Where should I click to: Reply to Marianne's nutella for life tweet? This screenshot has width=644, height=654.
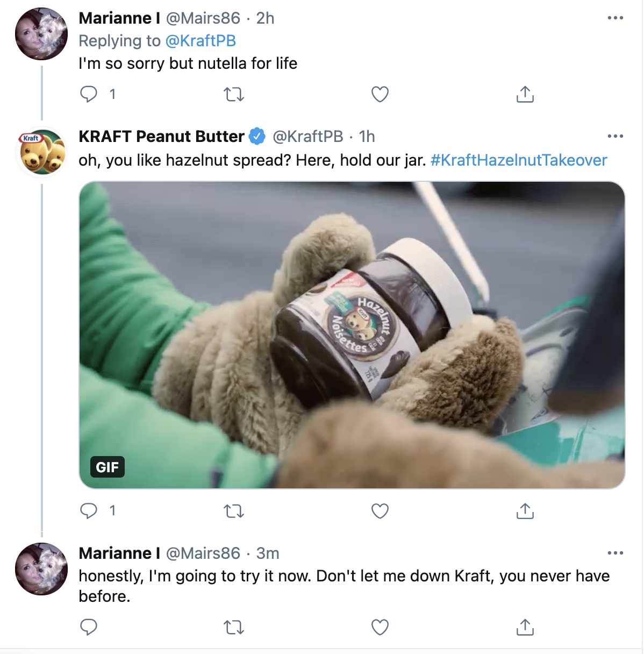coord(89,94)
